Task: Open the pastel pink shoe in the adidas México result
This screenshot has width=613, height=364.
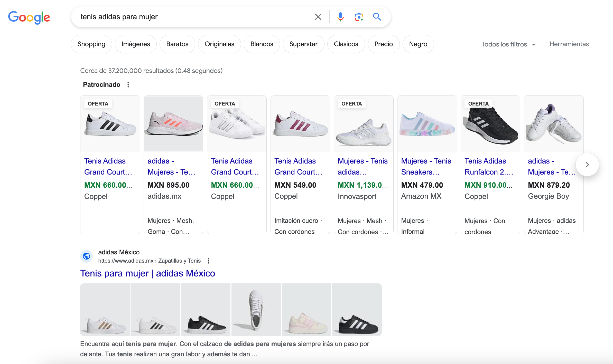Action: pyautogui.click(x=306, y=310)
